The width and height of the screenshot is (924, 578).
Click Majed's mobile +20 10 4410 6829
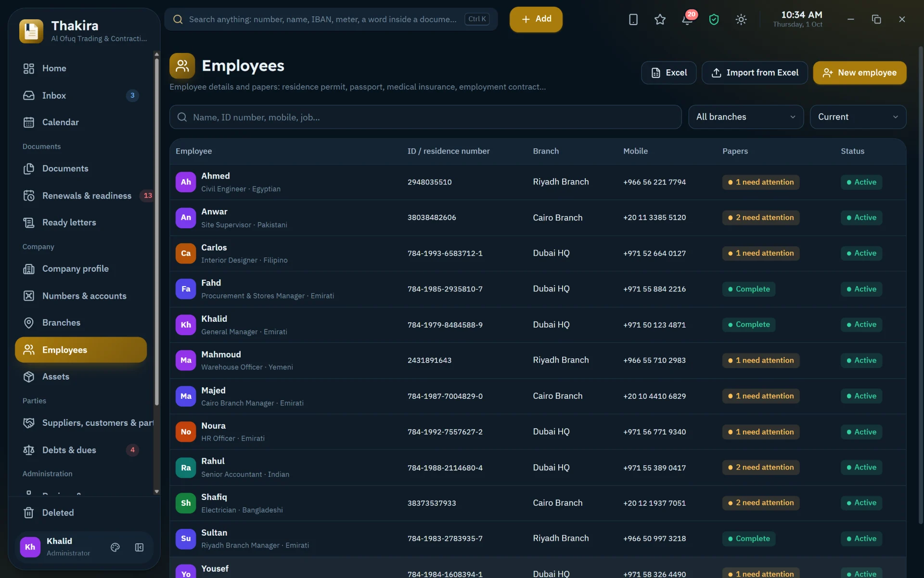click(654, 396)
